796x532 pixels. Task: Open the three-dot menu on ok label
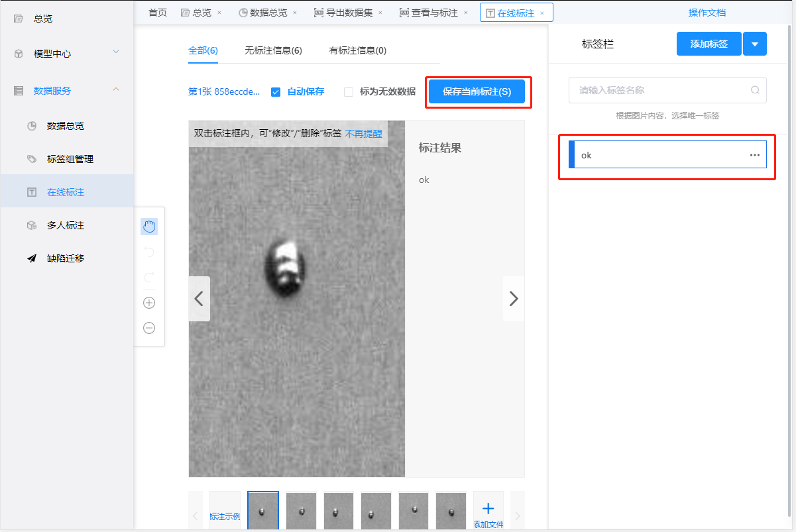tap(755, 155)
